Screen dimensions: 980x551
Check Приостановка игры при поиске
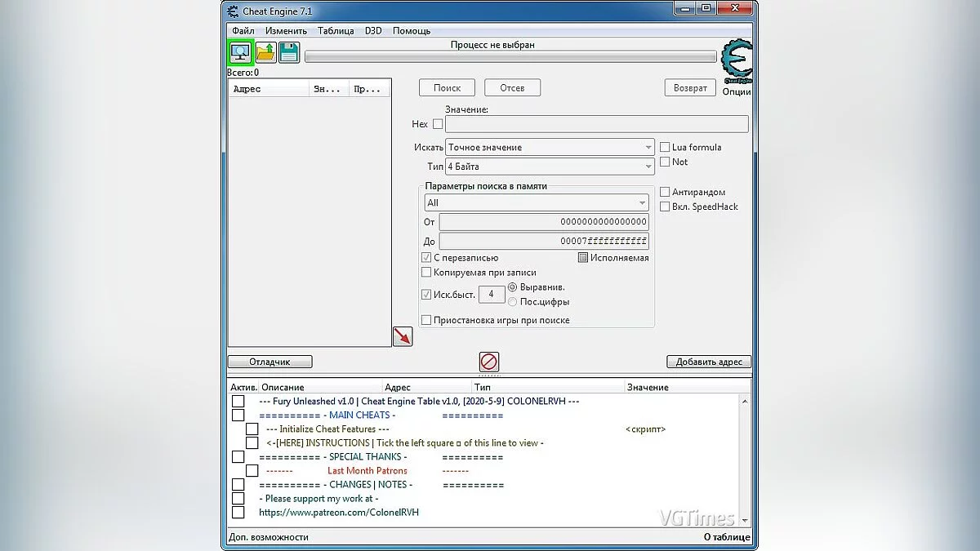[426, 319]
